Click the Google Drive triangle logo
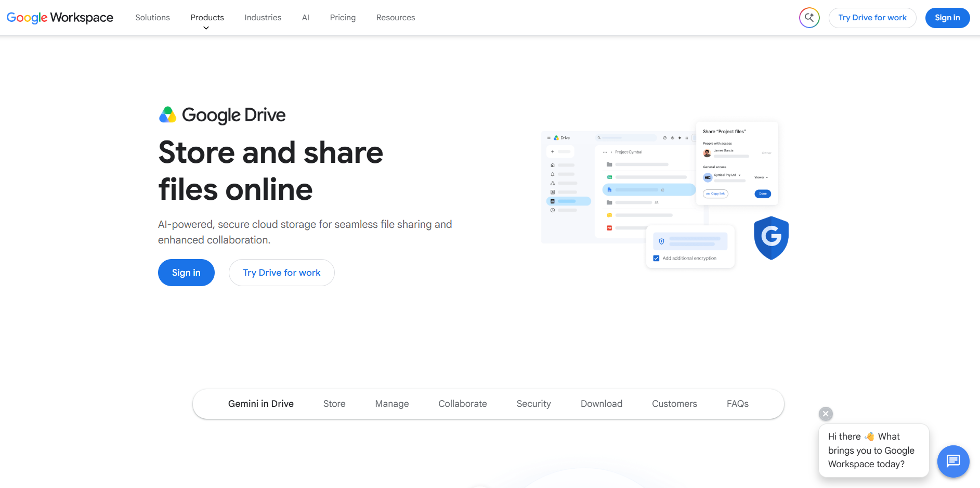980x488 pixels. click(x=167, y=114)
